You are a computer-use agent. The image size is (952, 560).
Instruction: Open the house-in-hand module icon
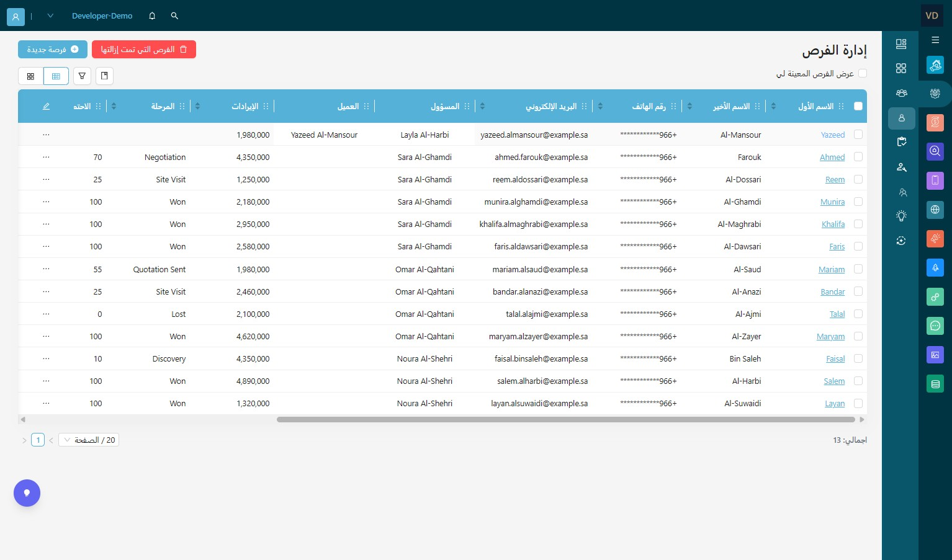935,64
